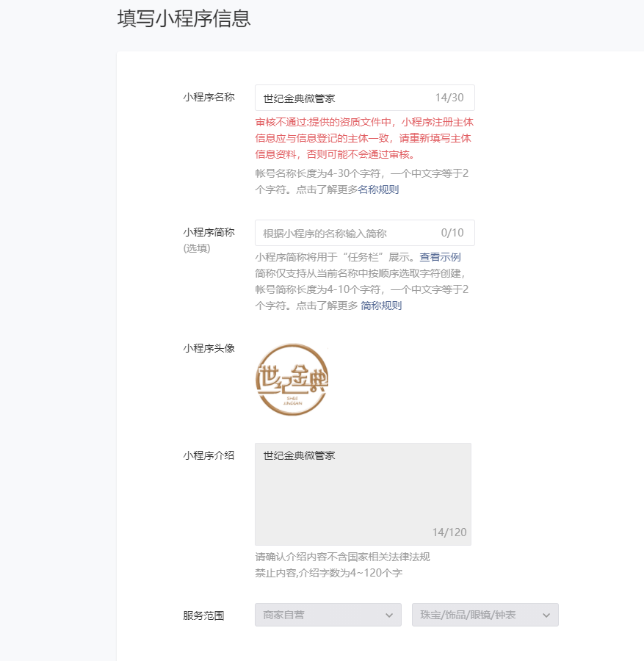Expand the 珠宝/饰品/眼镜/钟表 category dropdown
The image size is (644, 661).
[x=485, y=615]
